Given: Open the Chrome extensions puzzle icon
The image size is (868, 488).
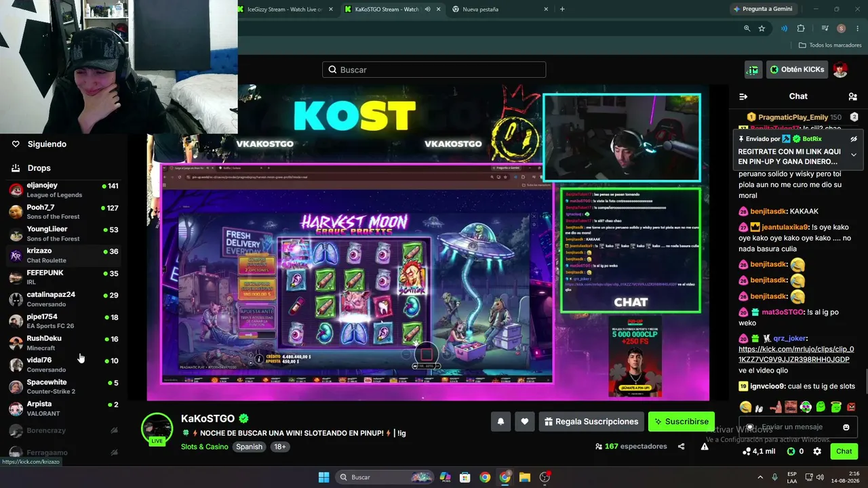Looking at the screenshot, I should click(801, 28).
